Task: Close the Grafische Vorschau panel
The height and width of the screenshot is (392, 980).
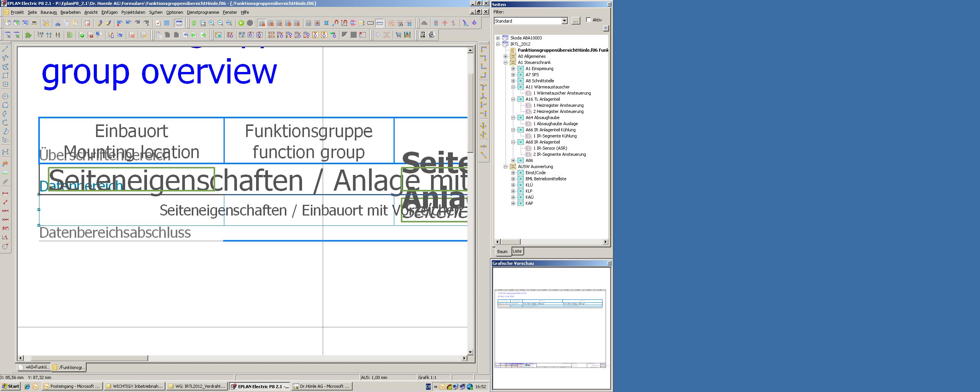Action: [609, 263]
